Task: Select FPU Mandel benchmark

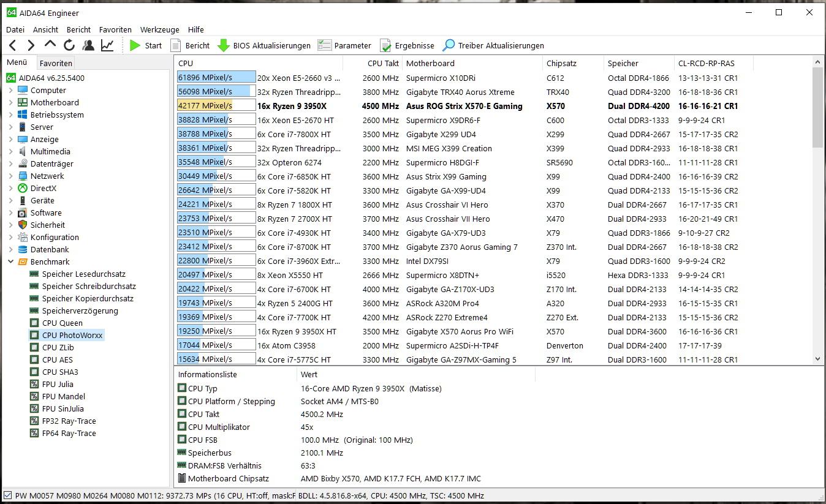Action: click(x=63, y=396)
